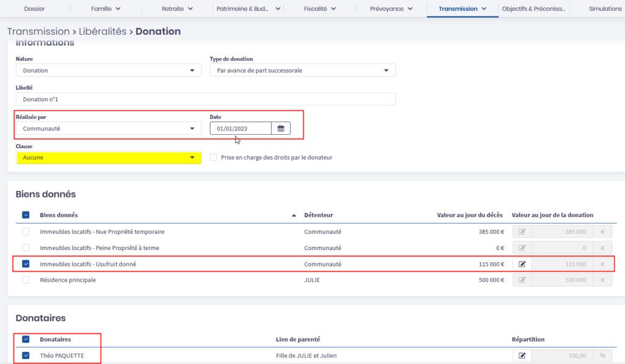The width and height of the screenshot is (625, 364).
Task: Click edit icon for Théo PAQUETTE répartition
Action: pyautogui.click(x=522, y=355)
